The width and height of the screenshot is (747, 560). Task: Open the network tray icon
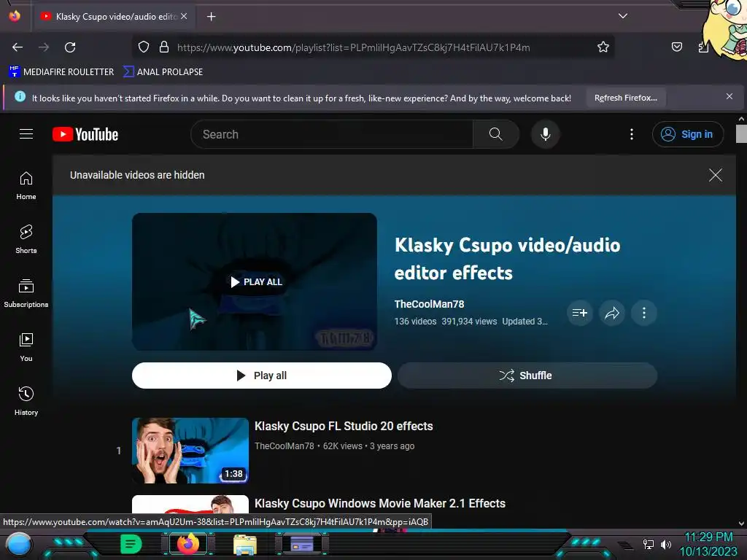(648, 544)
